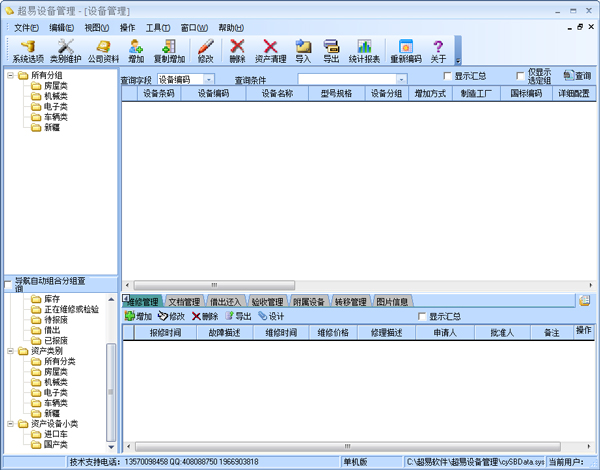
Task: Select the 机械类 folder under 所有分组
Action: point(55,97)
